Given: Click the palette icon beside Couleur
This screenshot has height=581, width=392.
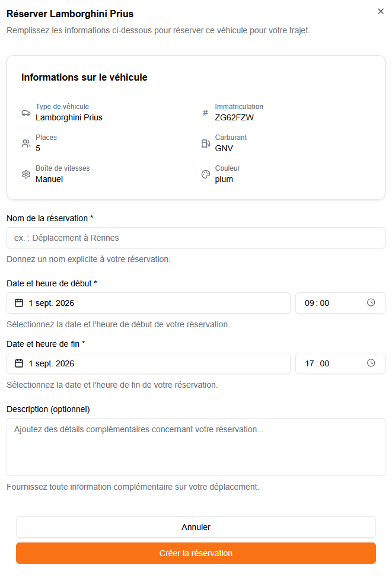Looking at the screenshot, I should pyautogui.click(x=206, y=174).
